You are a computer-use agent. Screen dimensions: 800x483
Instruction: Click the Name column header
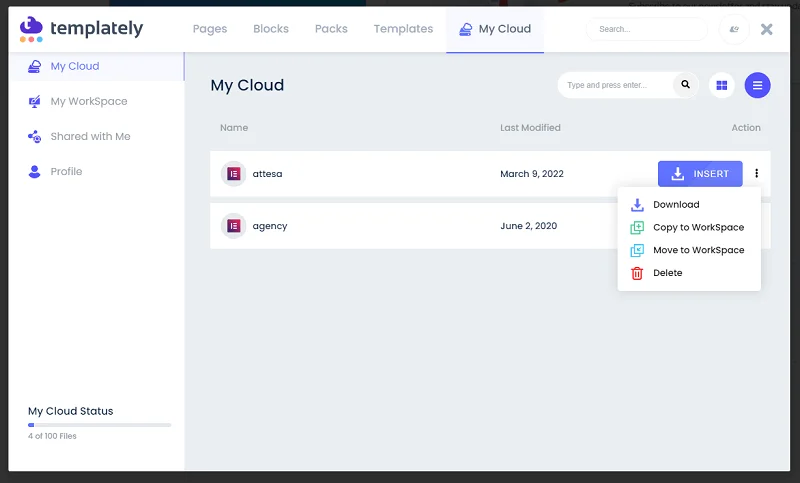tap(234, 128)
